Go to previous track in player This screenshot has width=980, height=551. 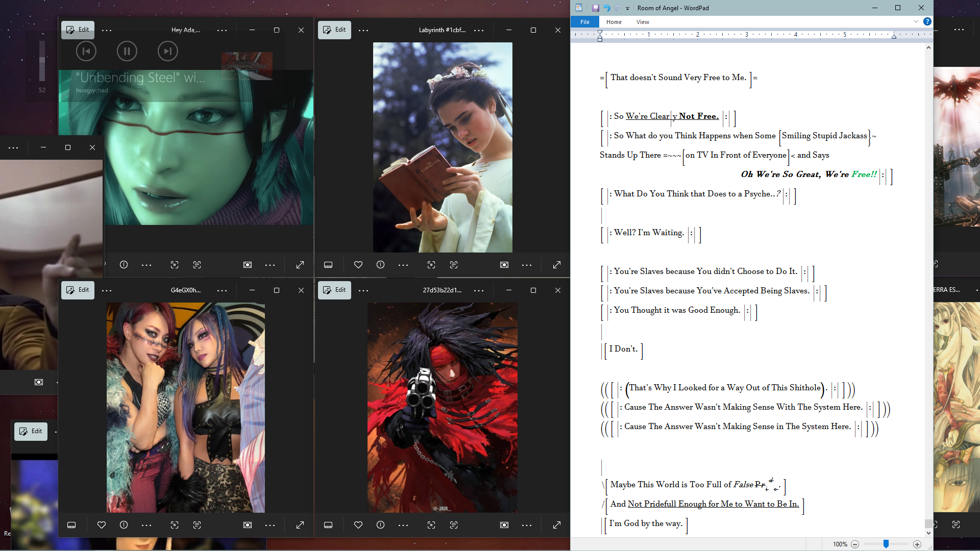tap(86, 51)
